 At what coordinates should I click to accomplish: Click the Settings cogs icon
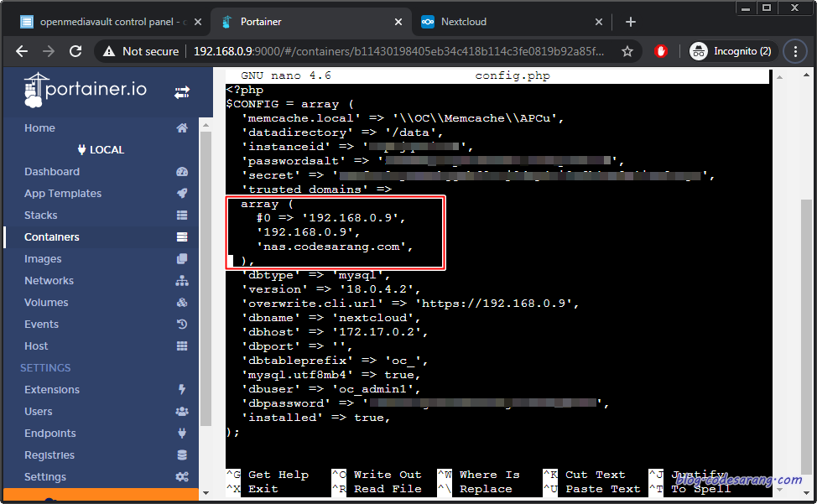[182, 477]
